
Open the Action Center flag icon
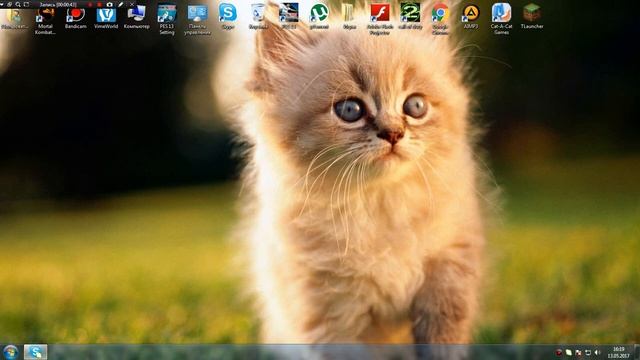tap(578, 352)
